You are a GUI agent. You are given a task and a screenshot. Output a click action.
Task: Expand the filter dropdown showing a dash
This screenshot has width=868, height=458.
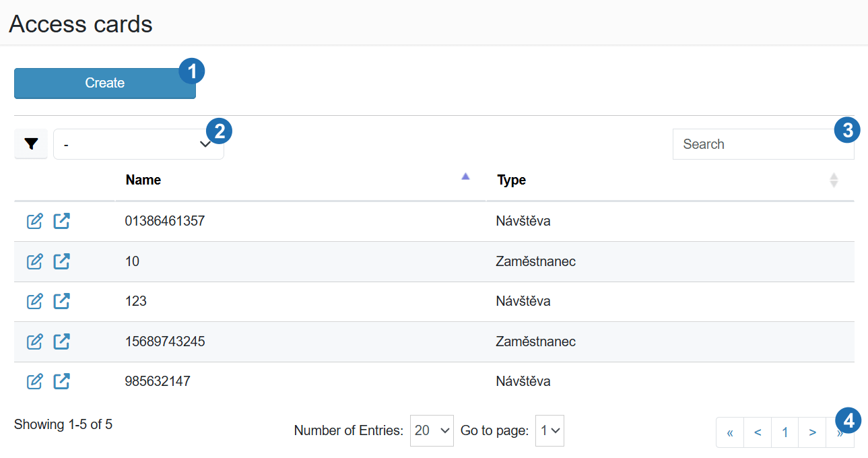(x=138, y=144)
